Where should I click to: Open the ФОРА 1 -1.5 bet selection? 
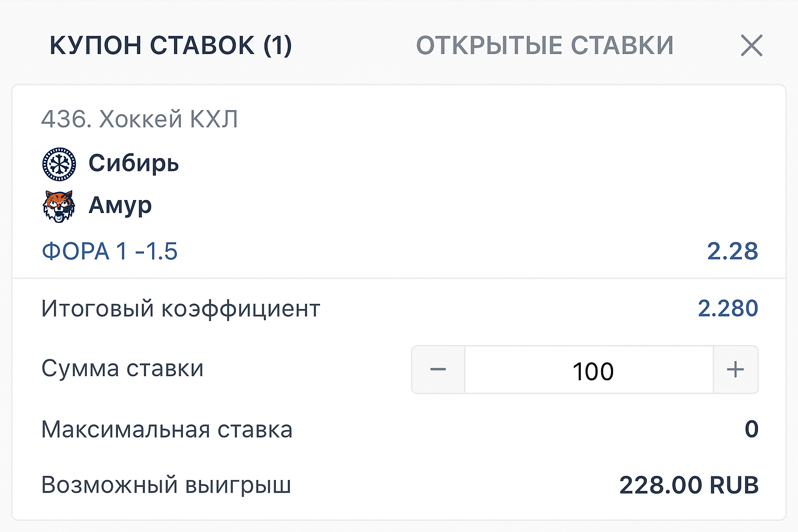110,251
